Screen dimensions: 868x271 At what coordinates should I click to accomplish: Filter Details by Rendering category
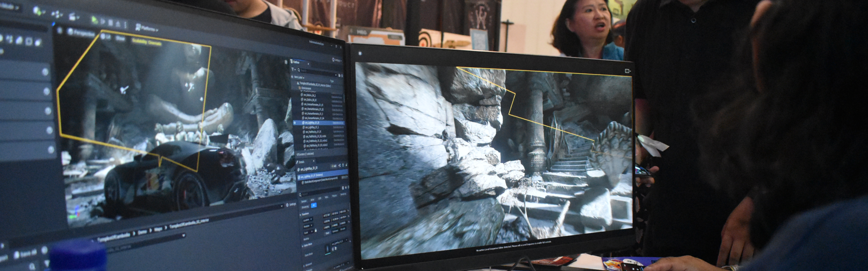344,194
